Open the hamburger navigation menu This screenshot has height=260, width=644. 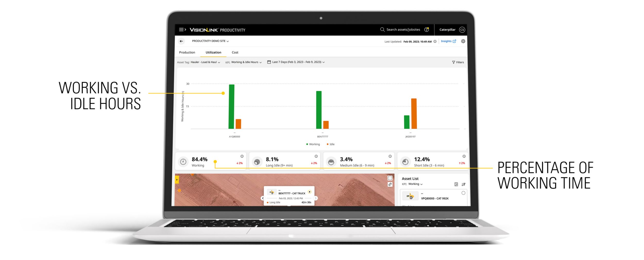click(x=182, y=30)
